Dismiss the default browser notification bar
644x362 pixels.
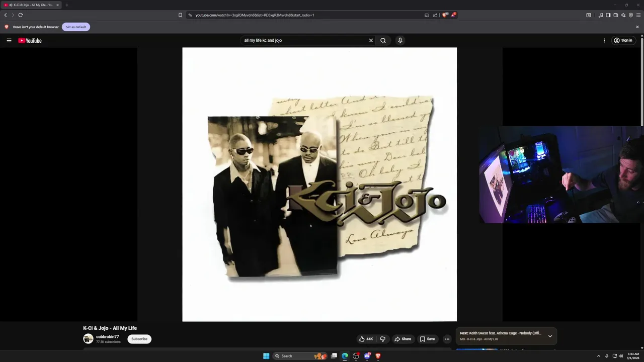(637, 27)
